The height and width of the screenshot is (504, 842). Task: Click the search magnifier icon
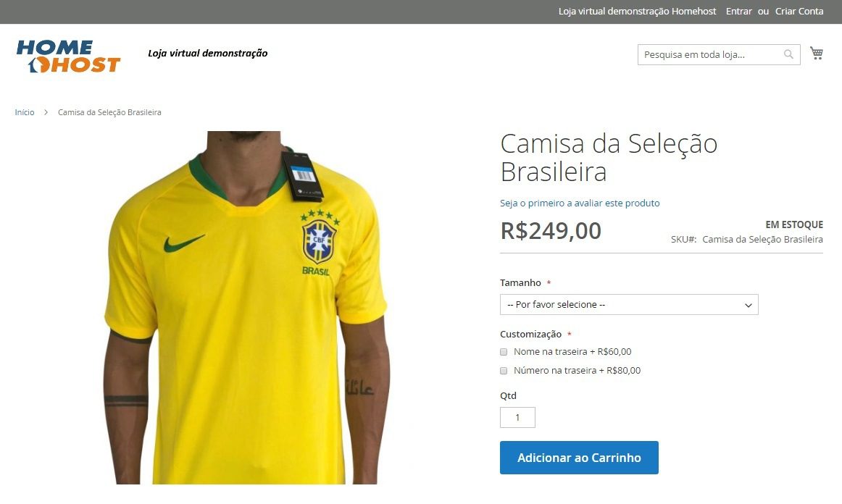tap(788, 54)
